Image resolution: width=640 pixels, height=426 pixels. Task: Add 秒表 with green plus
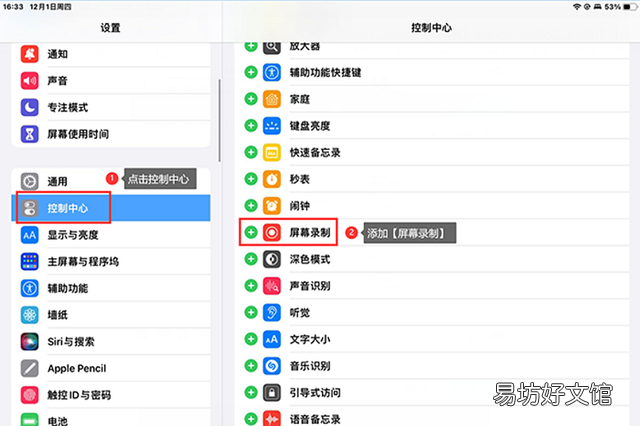click(x=251, y=179)
